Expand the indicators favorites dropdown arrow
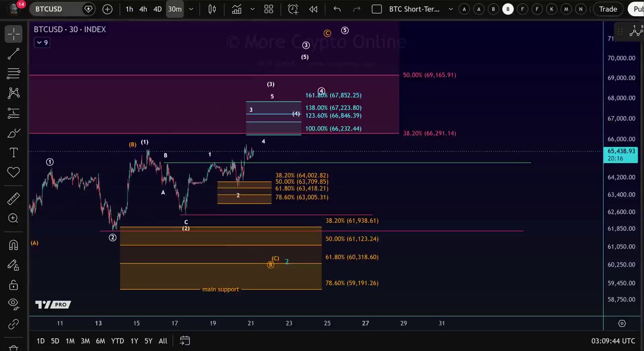Screen dimensions: 644x351 [x=252, y=9]
